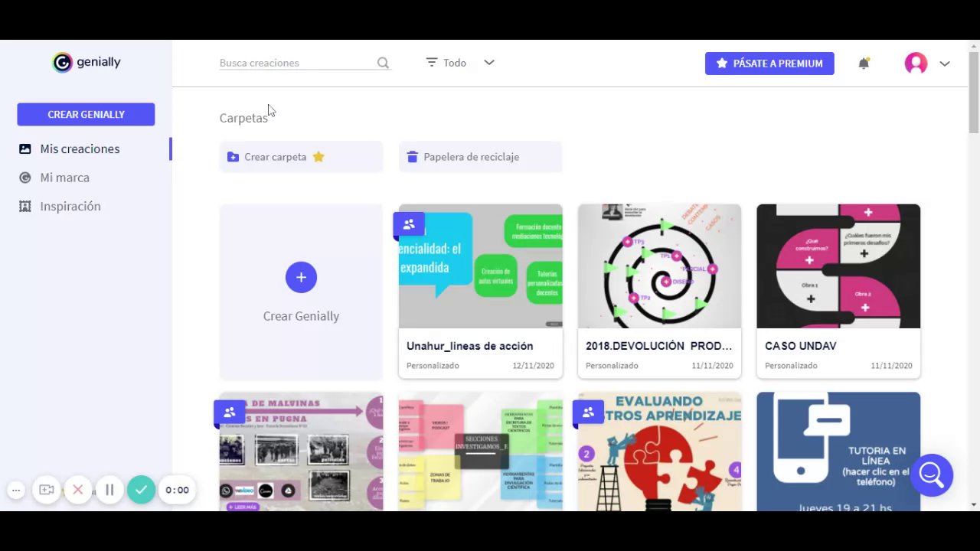
Task: Open the Evaluando Nuestros Aprendizajes thumbnail
Action: [x=659, y=452]
